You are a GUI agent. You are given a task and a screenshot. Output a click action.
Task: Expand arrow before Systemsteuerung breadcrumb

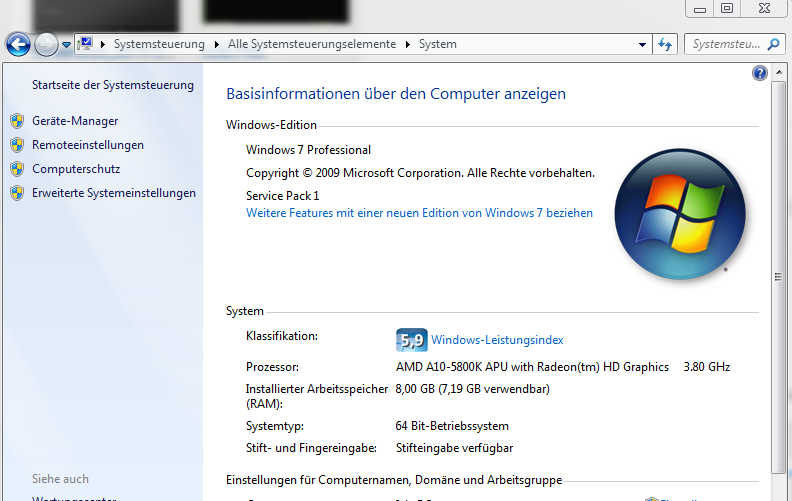click(103, 44)
